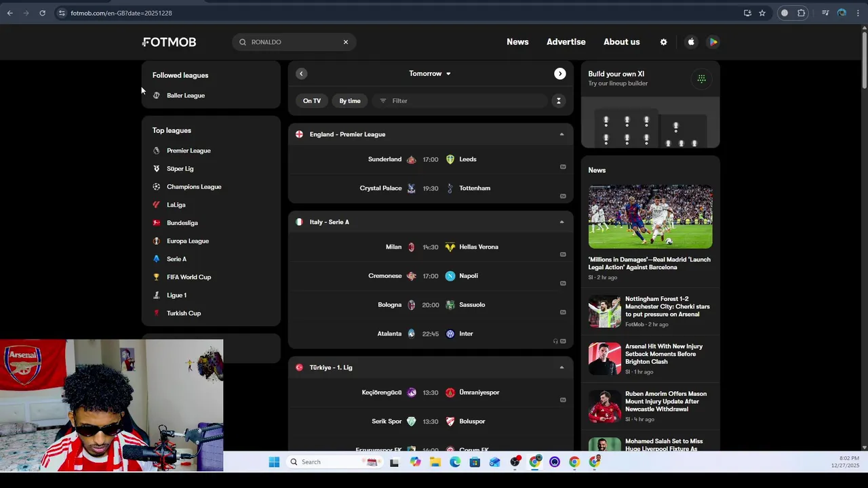The height and width of the screenshot is (488, 868).
Task: Open the Italy - Serie A header link
Action: point(330,222)
